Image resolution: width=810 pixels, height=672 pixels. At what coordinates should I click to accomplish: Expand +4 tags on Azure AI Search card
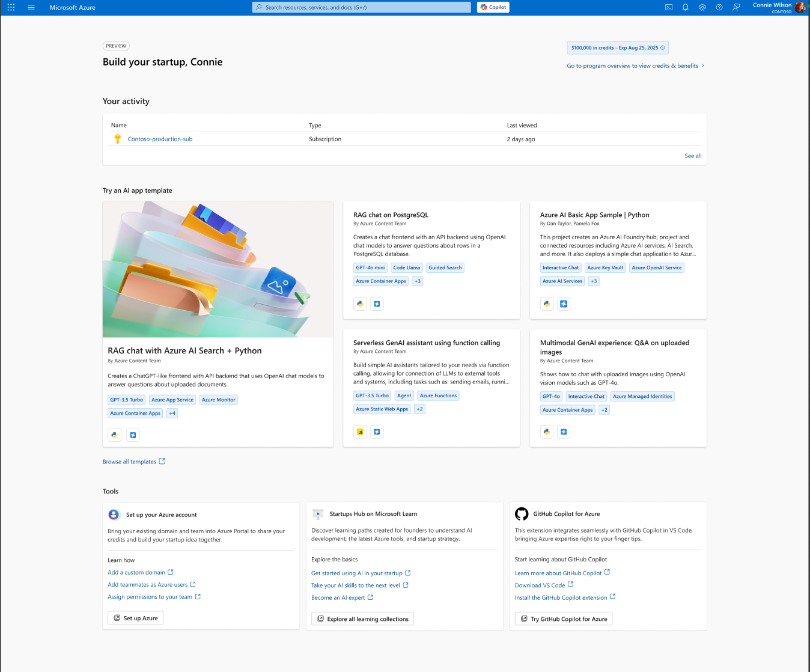(x=172, y=414)
